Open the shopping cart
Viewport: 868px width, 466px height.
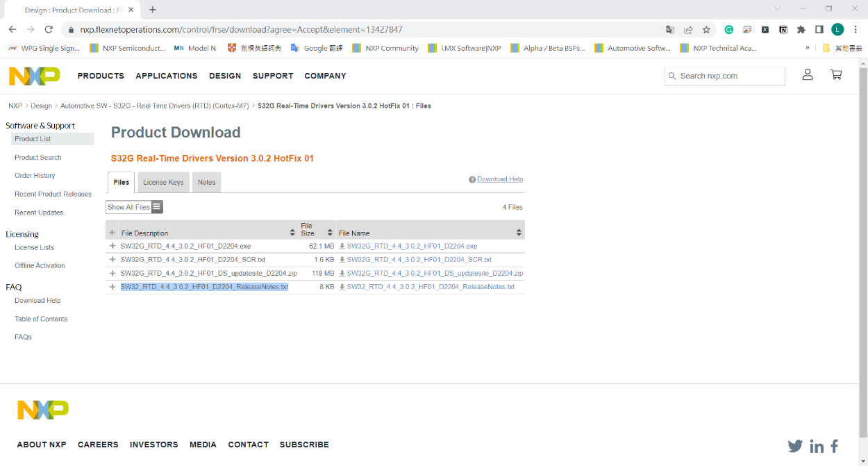click(x=836, y=75)
